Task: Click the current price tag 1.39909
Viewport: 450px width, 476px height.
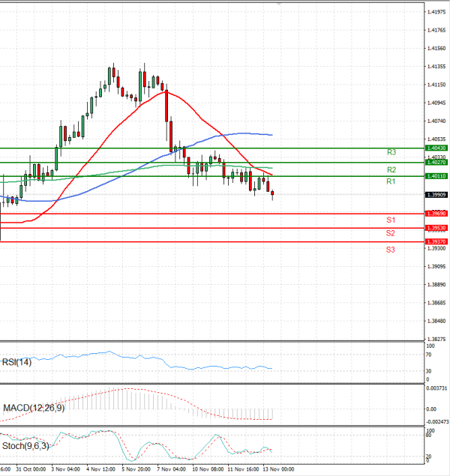Action: 436,195
